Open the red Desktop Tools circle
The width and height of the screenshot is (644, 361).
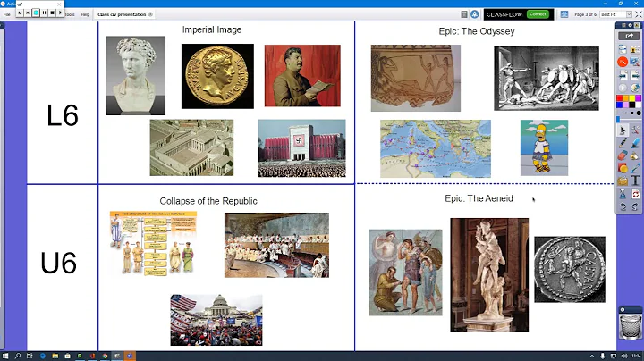point(623,63)
